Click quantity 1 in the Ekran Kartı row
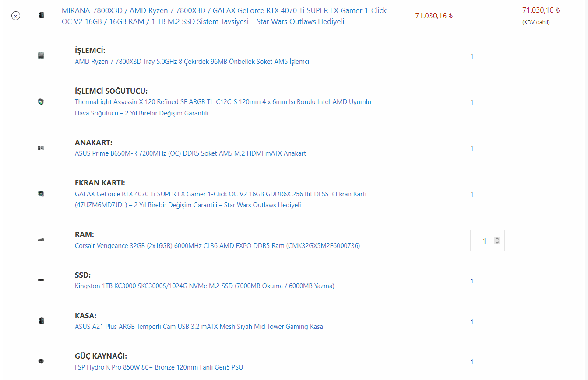 pyautogui.click(x=472, y=195)
